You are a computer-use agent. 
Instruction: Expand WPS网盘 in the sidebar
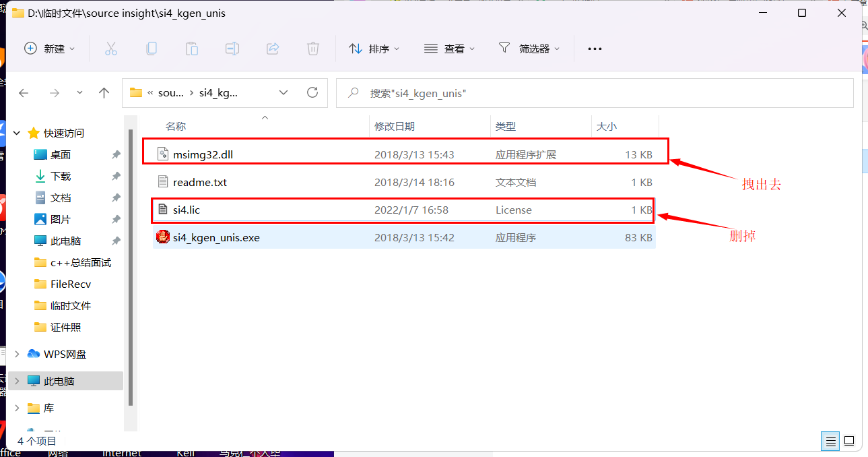tap(17, 353)
